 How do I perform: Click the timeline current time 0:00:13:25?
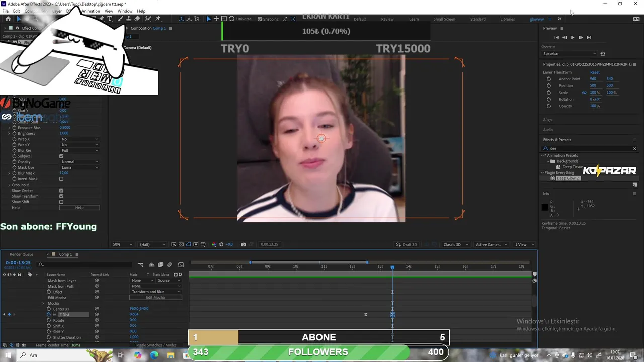(18, 263)
